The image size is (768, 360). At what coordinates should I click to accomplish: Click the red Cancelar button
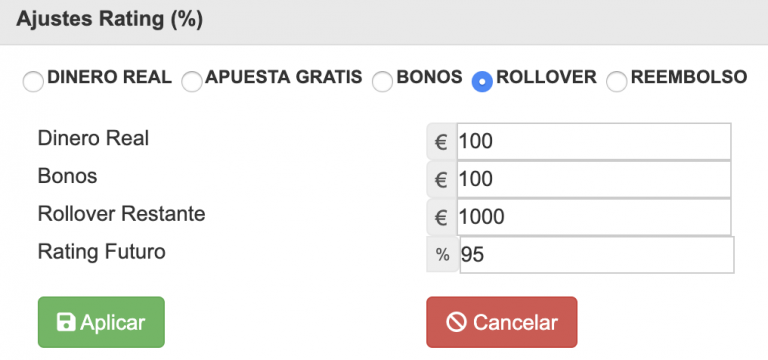tap(502, 322)
